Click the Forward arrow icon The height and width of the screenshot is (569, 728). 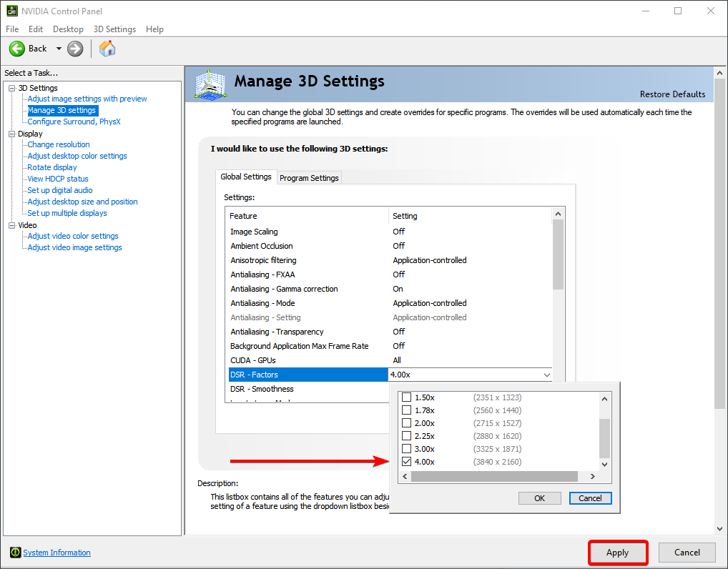(x=75, y=49)
